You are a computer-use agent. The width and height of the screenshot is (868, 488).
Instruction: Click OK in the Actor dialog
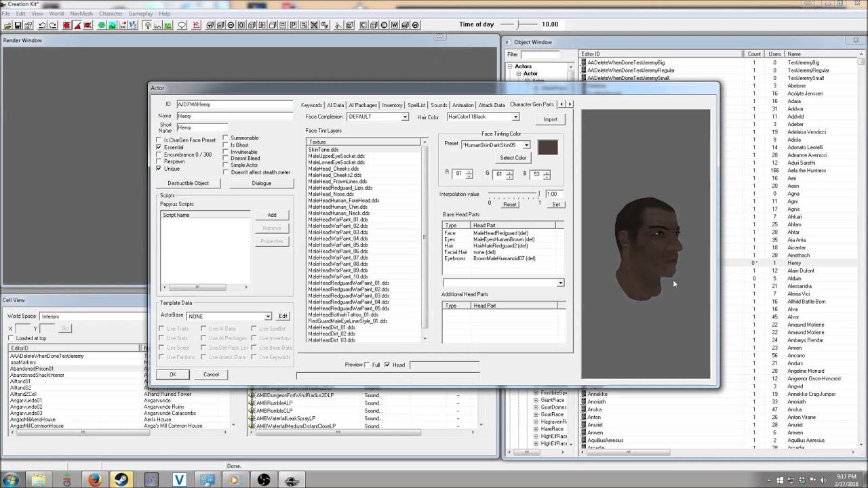172,374
